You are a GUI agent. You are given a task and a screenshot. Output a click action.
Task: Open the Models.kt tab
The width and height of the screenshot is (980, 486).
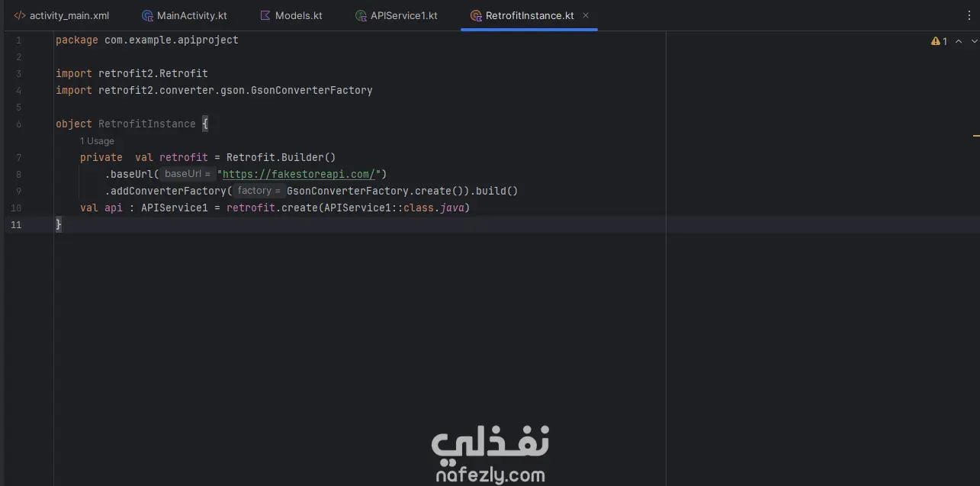pyautogui.click(x=291, y=15)
